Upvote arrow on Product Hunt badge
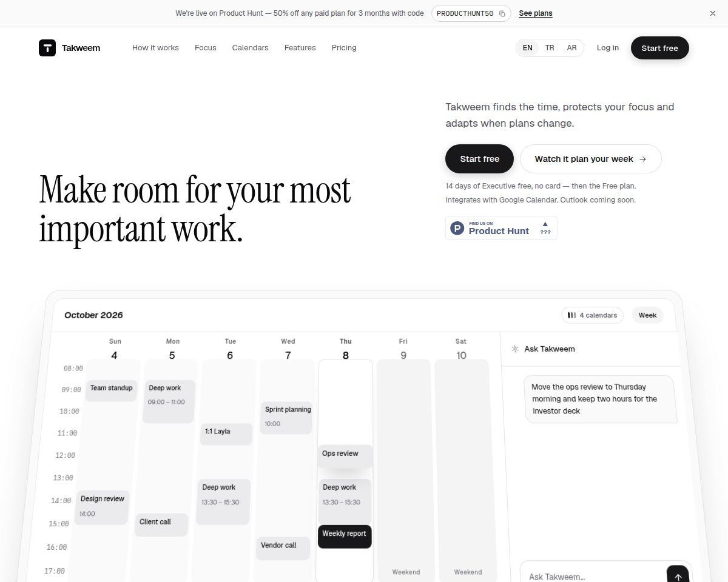This screenshot has width=728, height=582. [545, 224]
